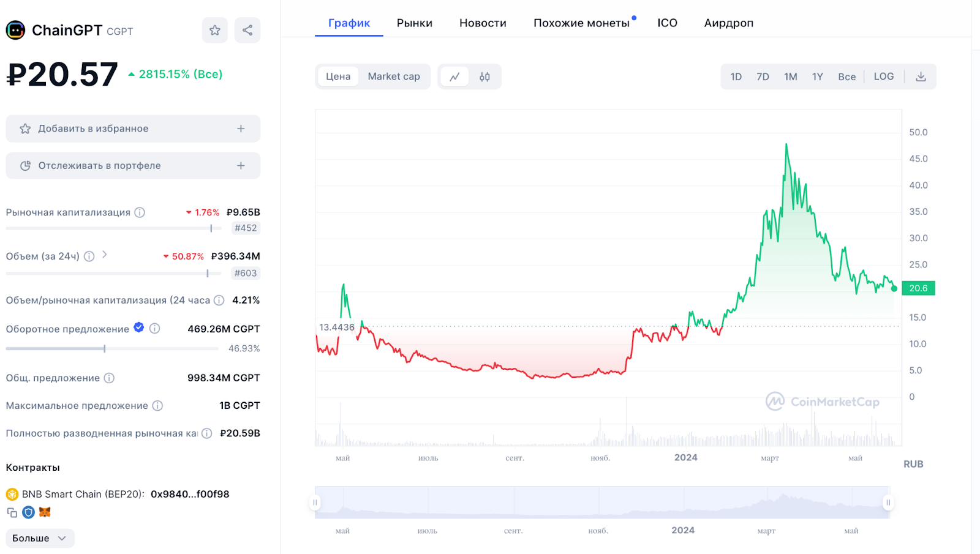
Task: Click the star favorite icon near ChainGPT title
Action: [x=215, y=30]
